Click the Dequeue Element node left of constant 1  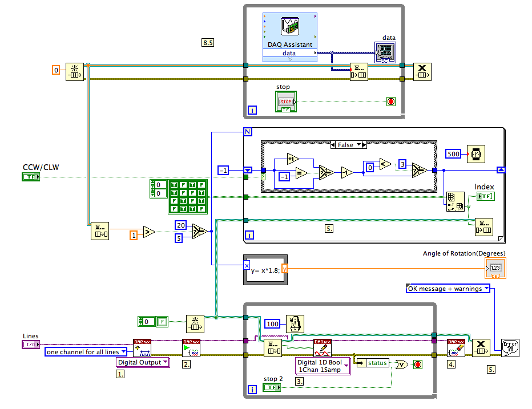coord(100,231)
